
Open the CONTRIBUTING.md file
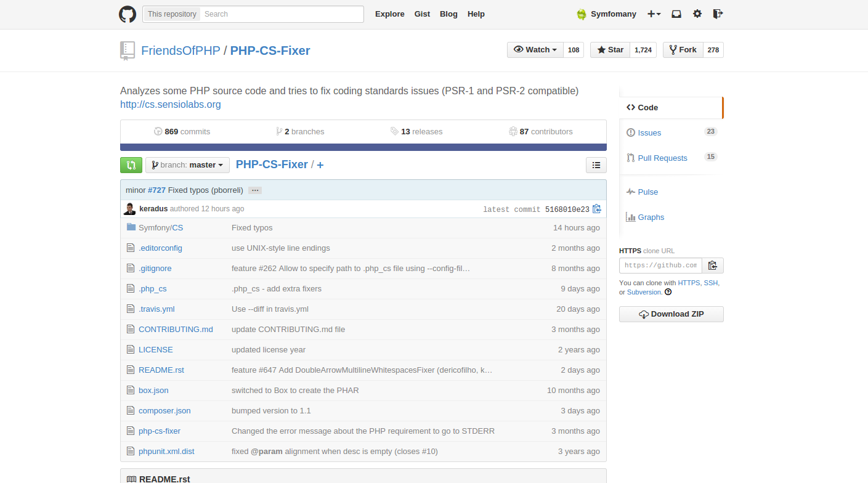coord(176,329)
